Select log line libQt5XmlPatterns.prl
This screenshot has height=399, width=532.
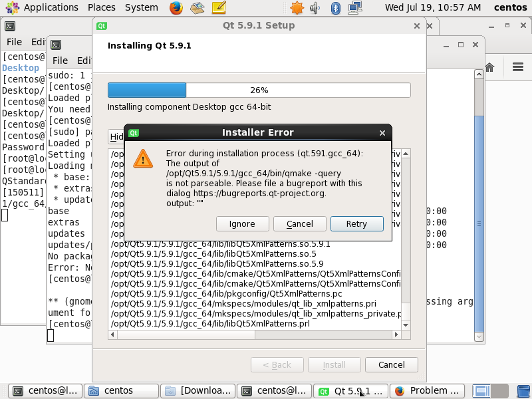pos(210,323)
